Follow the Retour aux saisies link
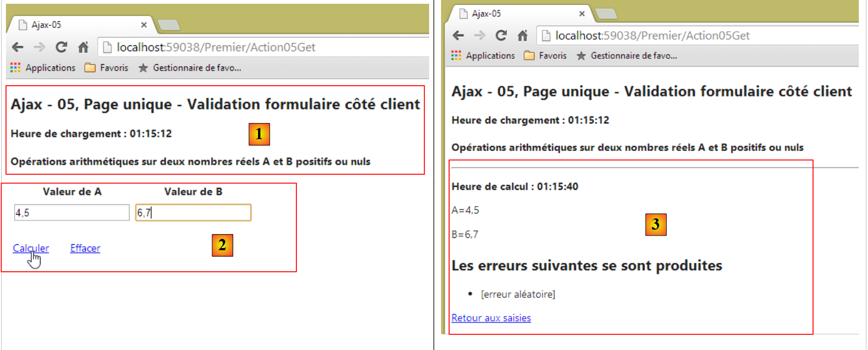 [491, 318]
